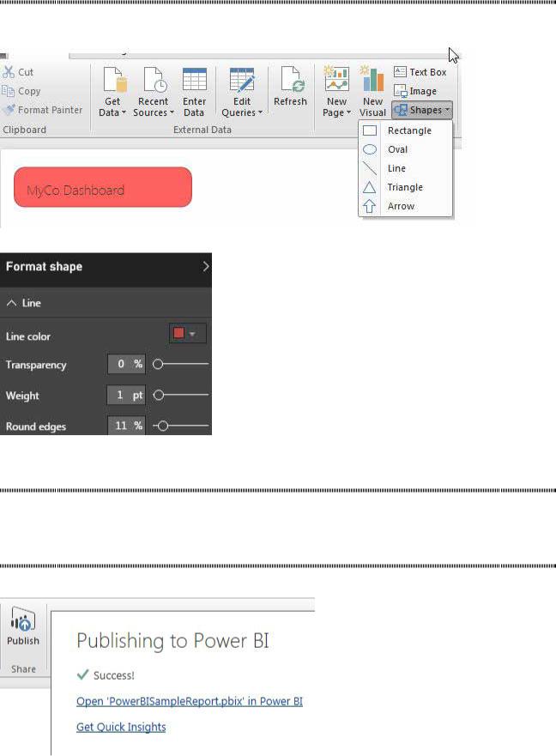556x756 pixels.
Task: Click the Transparency percent input field
Action: [x=126, y=364]
